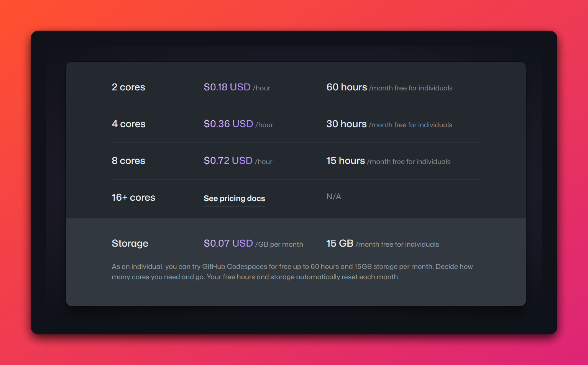588x365 pixels.
Task: Click the $0.18 USD hourly price
Action: click(227, 87)
